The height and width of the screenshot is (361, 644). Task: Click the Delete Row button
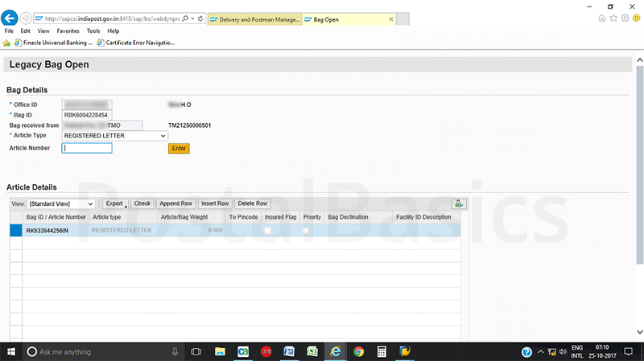coord(252,204)
